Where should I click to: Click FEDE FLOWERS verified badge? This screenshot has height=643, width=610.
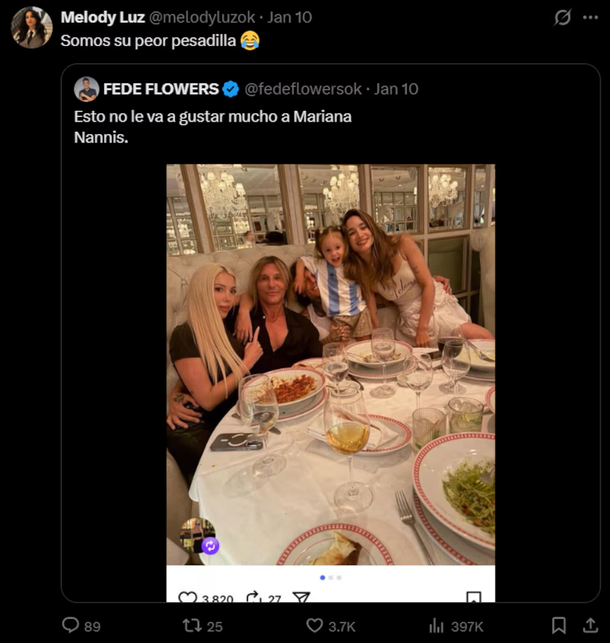231,89
